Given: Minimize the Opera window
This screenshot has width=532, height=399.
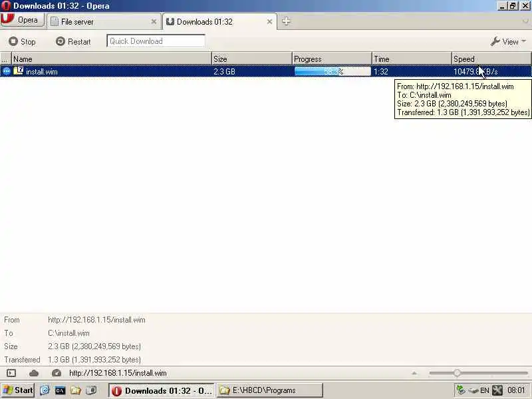Looking at the screenshot, I should [503, 6].
